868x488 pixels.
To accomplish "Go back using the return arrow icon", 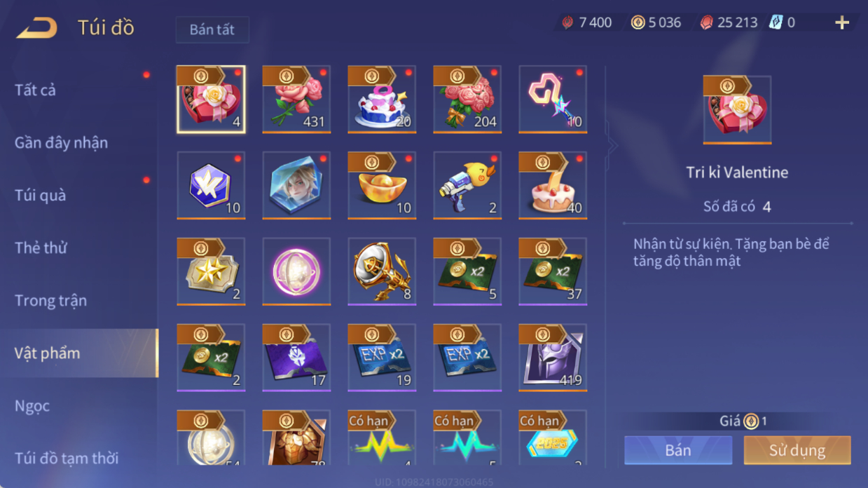I will [36, 28].
